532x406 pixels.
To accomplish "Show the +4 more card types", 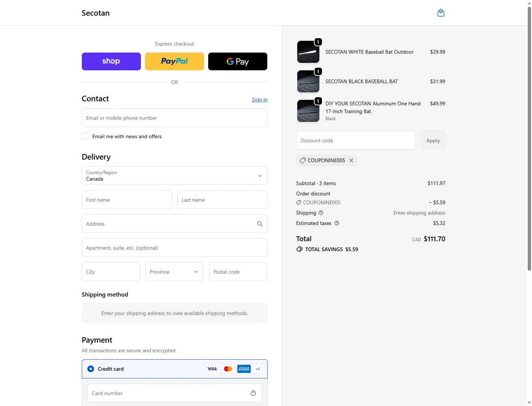I will click(258, 369).
